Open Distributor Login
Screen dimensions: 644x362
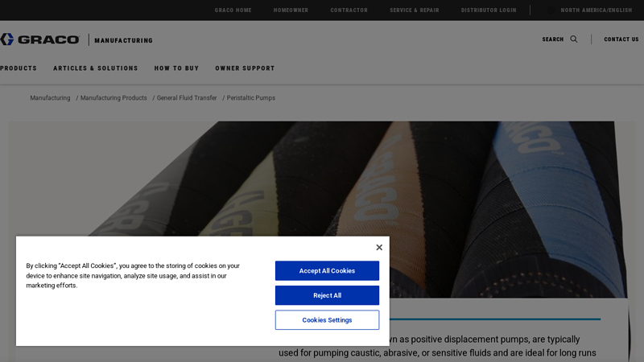click(489, 10)
